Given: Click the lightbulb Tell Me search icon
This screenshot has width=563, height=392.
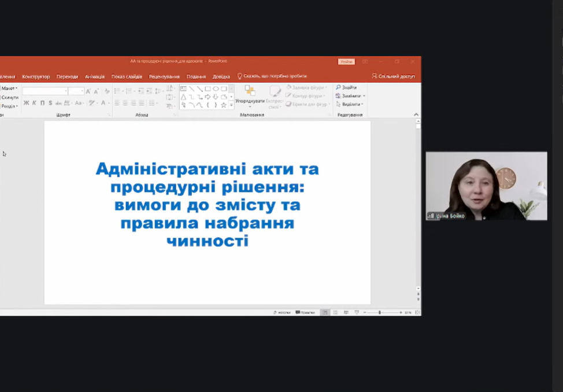Looking at the screenshot, I should pos(240,76).
